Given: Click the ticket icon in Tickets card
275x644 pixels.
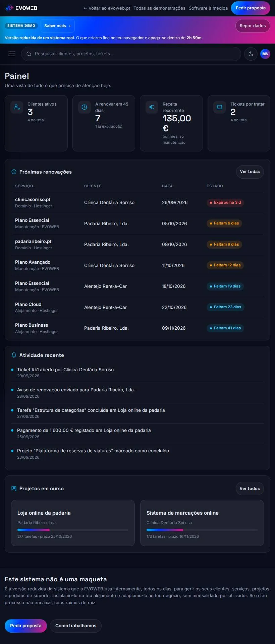Looking at the screenshot, I should [x=220, y=107].
